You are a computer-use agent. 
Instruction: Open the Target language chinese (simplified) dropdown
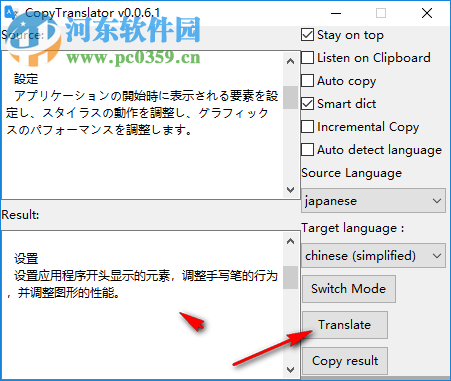pyautogui.click(x=373, y=256)
